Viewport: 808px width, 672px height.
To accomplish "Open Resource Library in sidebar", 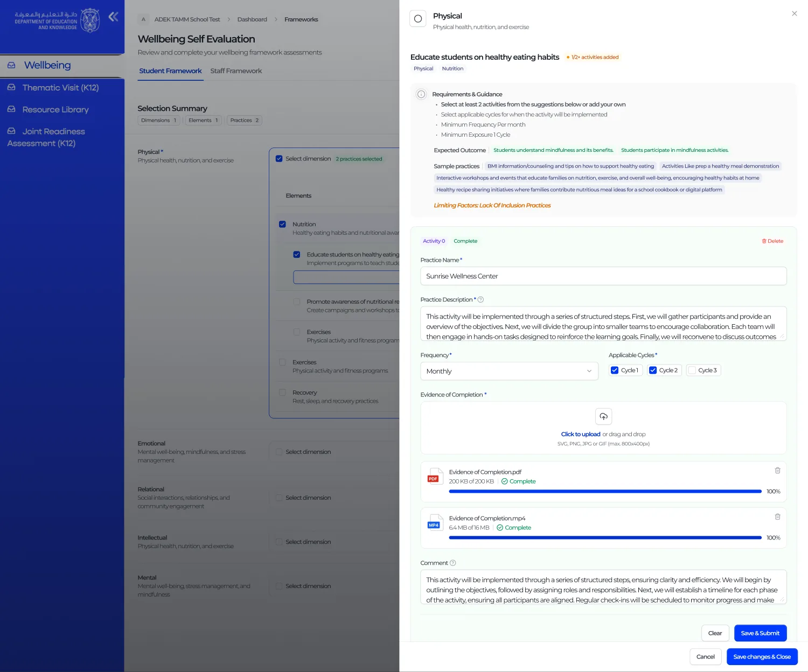I will tap(55, 109).
